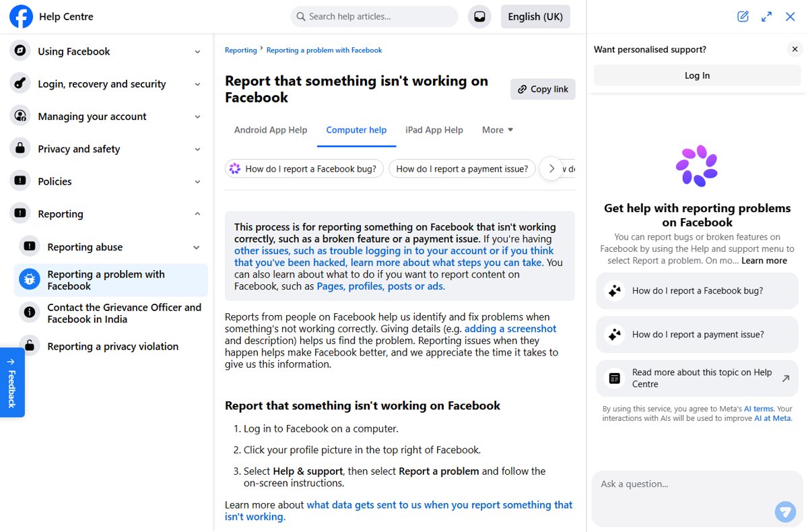Click the external arrow on Read more card
The width and height of the screenshot is (808, 532).
(x=785, y=378)
